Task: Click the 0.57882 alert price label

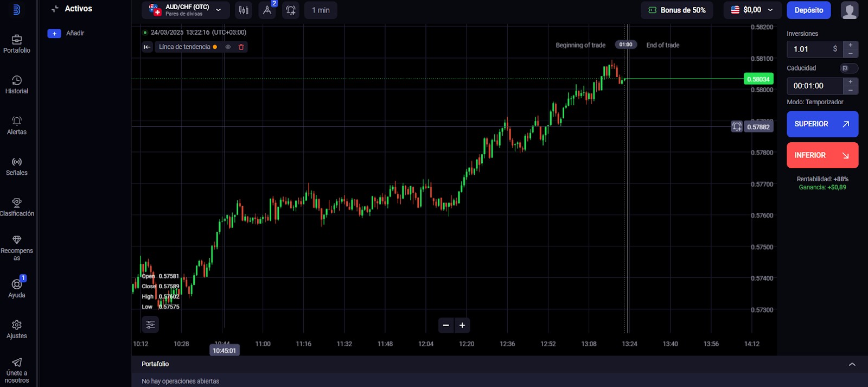Action: tap(758, 127)
